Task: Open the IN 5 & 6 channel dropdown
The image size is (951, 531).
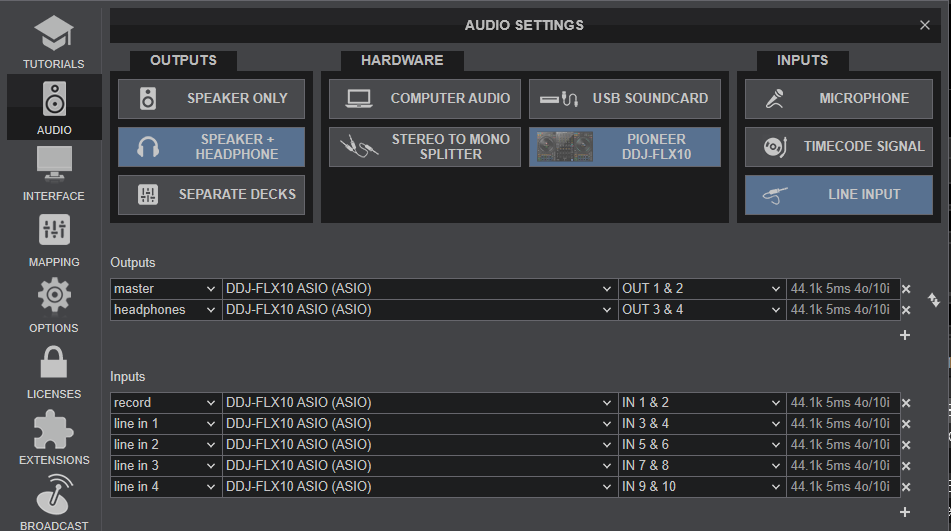Action: click(701, 445)
